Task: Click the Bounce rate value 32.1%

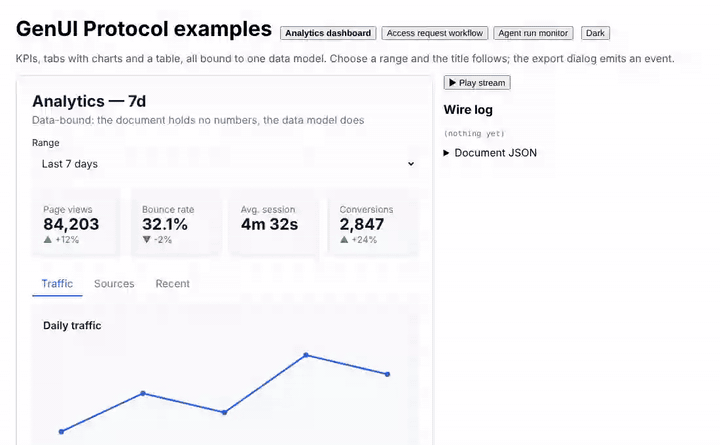Action: pos(164,224)
